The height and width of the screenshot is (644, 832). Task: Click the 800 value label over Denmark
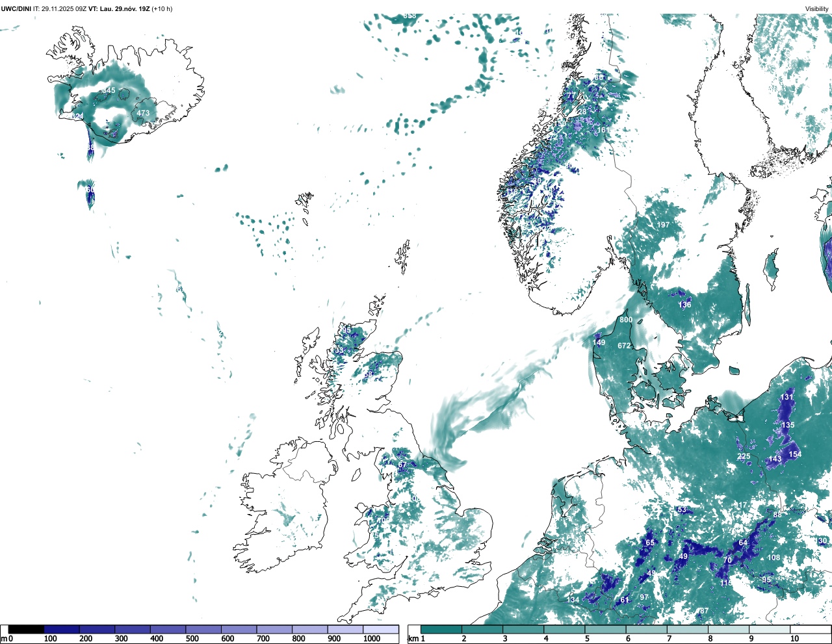tap(626, 320)
